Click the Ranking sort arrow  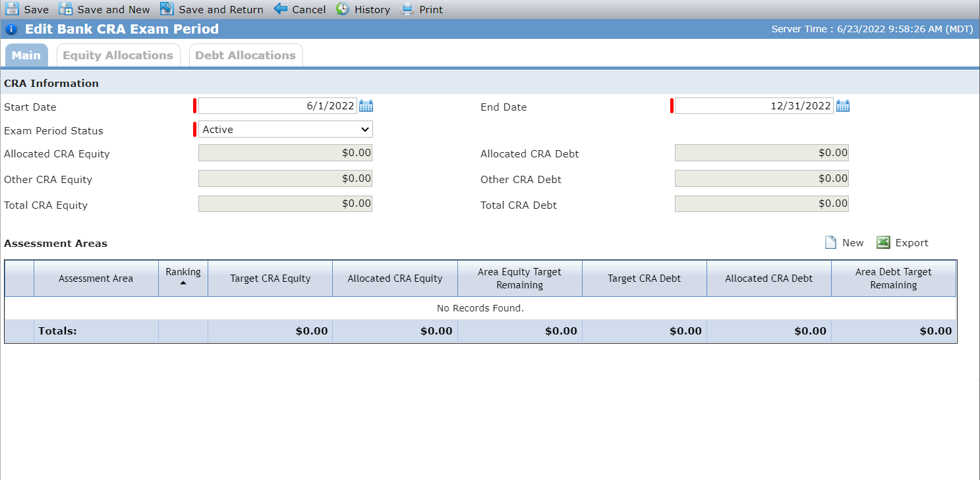[183, 283]
